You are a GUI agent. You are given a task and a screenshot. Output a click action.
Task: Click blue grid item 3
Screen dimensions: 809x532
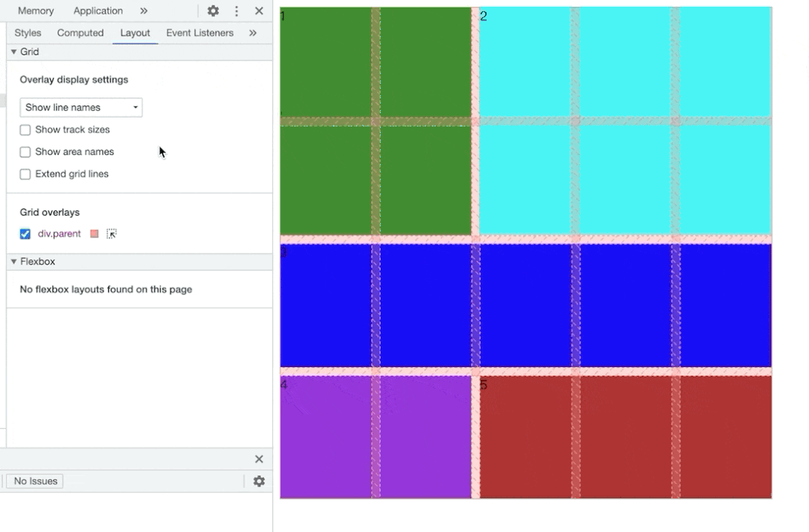526,305
